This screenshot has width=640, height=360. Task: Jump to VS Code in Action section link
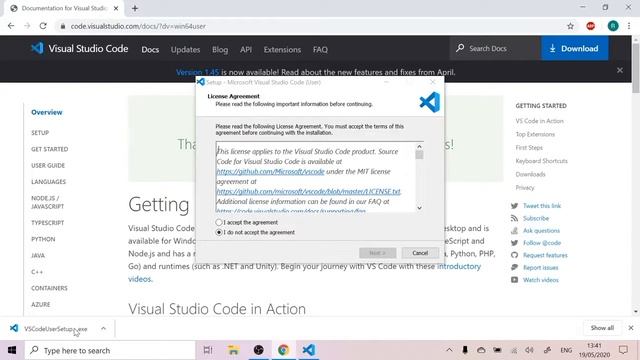(x=539, y=121)
